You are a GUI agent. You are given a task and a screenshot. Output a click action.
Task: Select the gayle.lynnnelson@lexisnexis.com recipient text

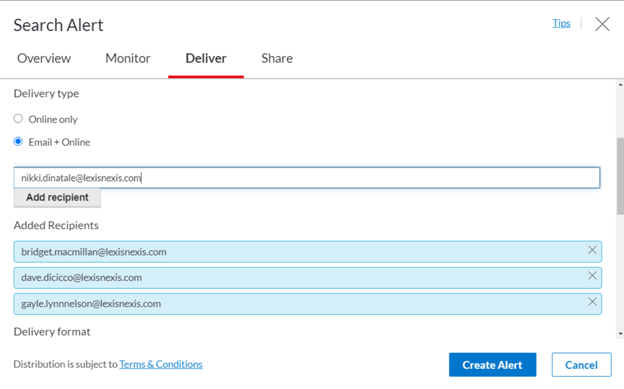pyautogui.click(x=91, y=304)
